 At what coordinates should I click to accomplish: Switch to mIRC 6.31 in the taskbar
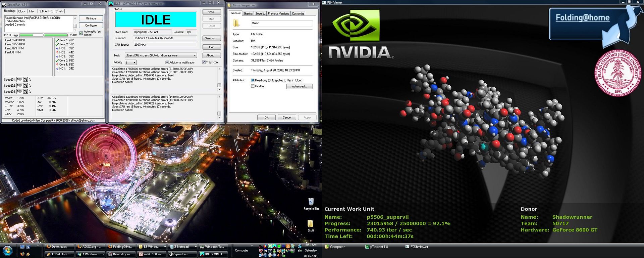[152, 254]
